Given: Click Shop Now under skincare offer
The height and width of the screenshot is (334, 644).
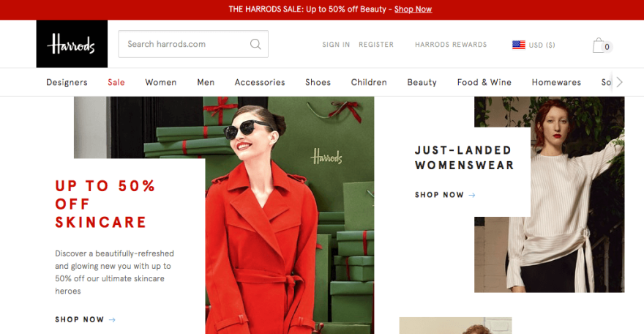Looking at the screenshot, I should [80, 319].
